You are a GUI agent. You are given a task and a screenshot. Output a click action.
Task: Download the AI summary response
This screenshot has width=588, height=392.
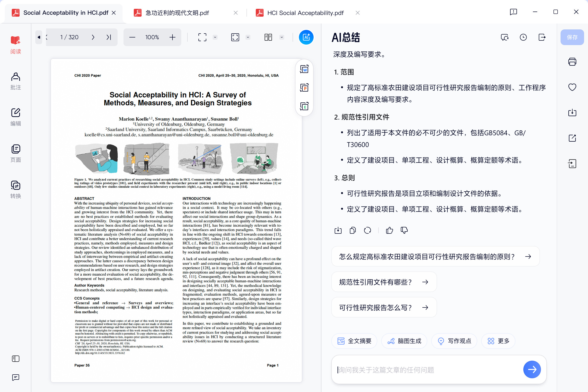pyautogui.click(x=338, y=230)
